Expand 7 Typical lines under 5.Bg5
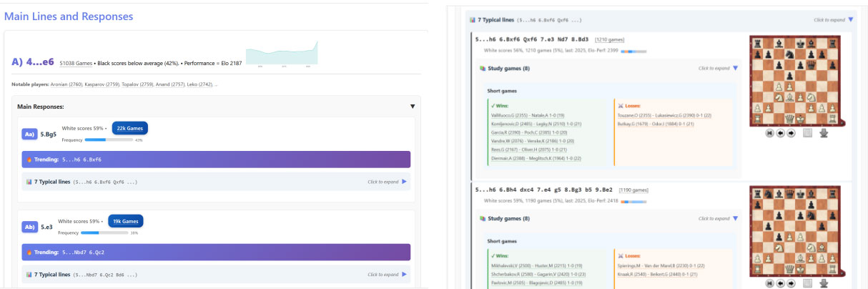This screenshot has width=868, height=289. [404, 182]
